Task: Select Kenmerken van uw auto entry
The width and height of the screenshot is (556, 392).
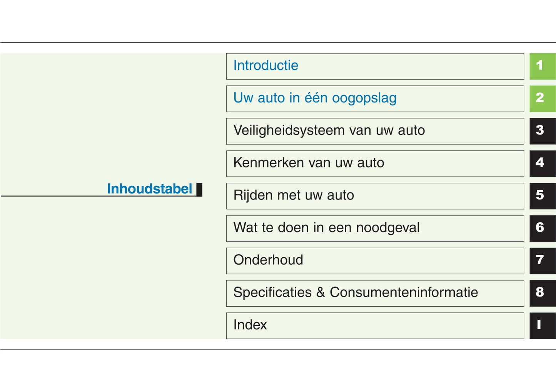Action: click(309, 163)
